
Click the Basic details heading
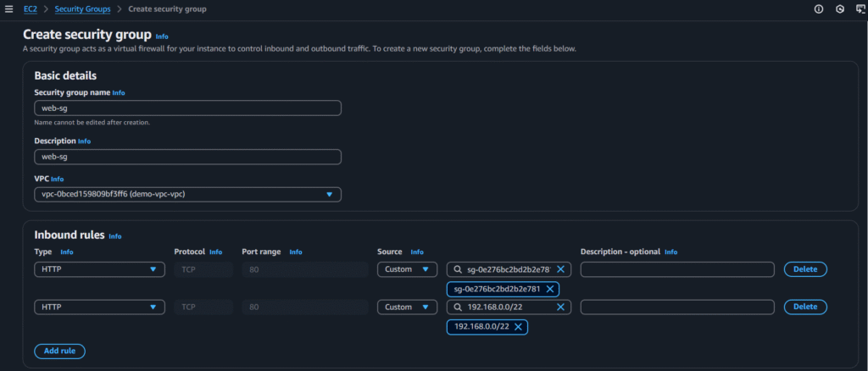(65, 75)
